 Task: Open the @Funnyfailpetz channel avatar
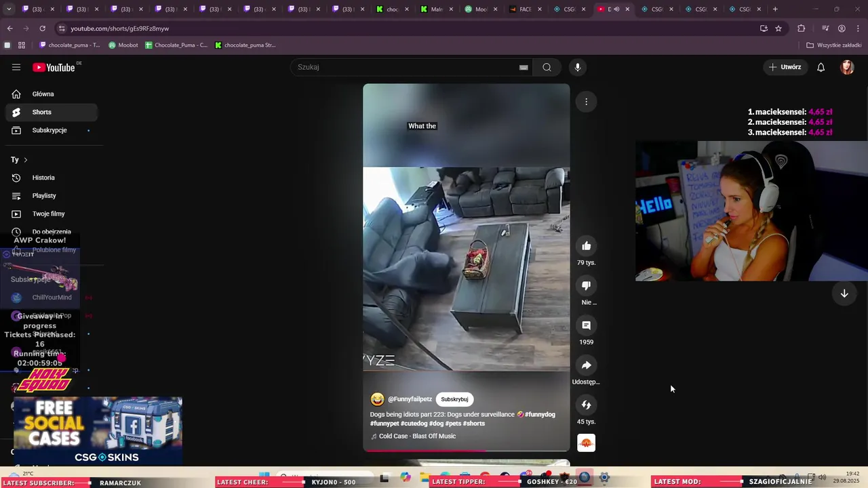377,399
